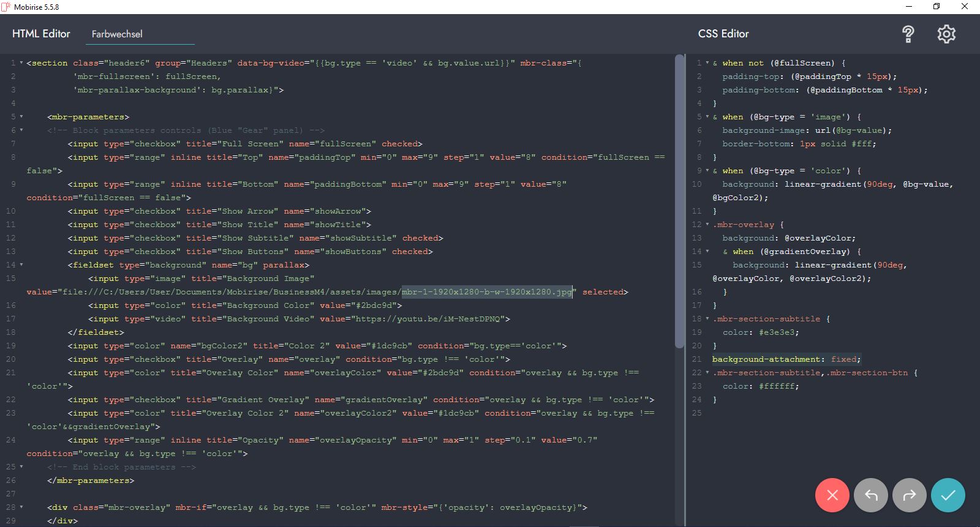Click the HTML Editor heading
This screenshot has height=527, width=980.
coord(41,34)
